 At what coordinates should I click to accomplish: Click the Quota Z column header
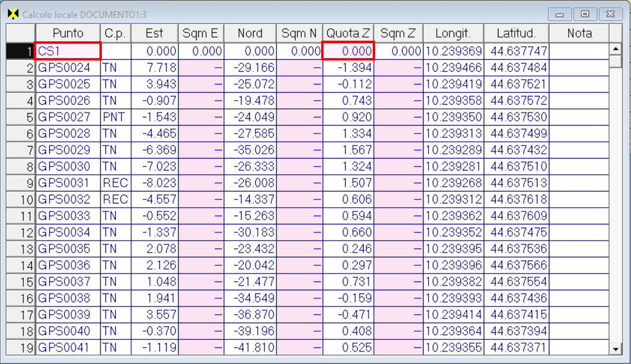click(348, 34)
